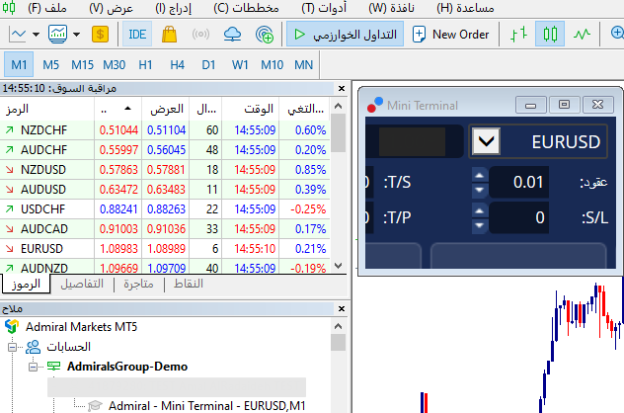624x413 pixels.
Task: Increase S/L value with up arrow
Action: pos(480,211)
